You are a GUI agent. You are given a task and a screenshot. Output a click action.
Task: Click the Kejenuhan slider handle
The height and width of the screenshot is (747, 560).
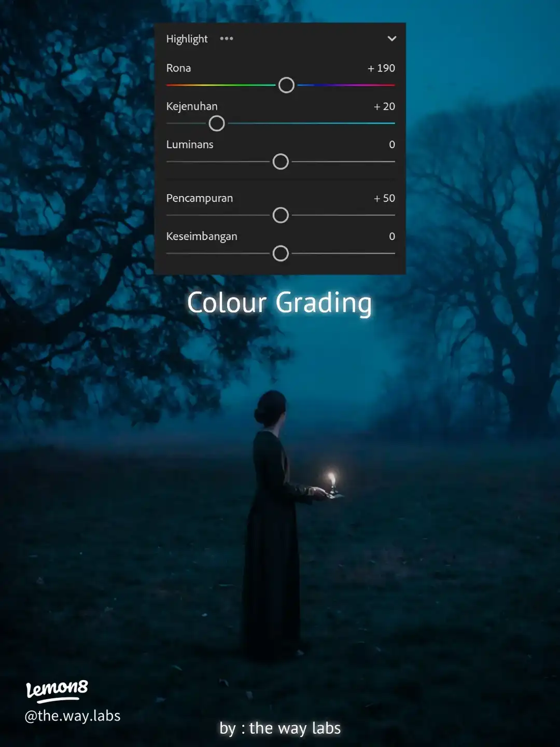217,123
